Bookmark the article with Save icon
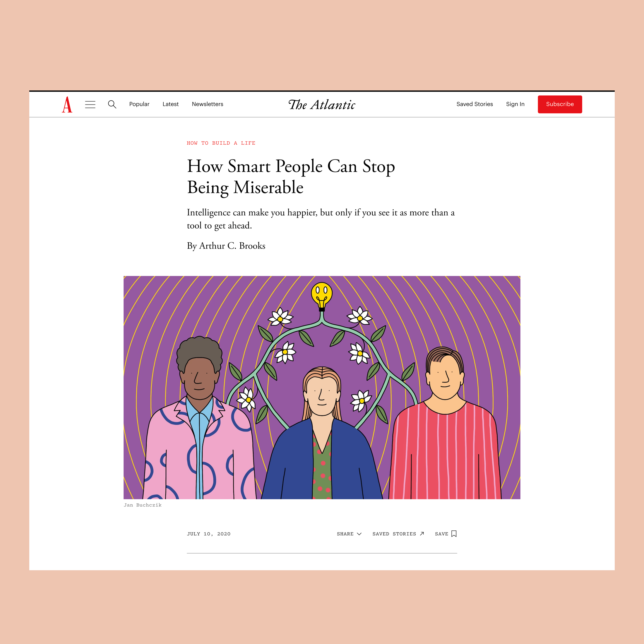The width and height of the screenshot is (644, 644). coord(454,534)
